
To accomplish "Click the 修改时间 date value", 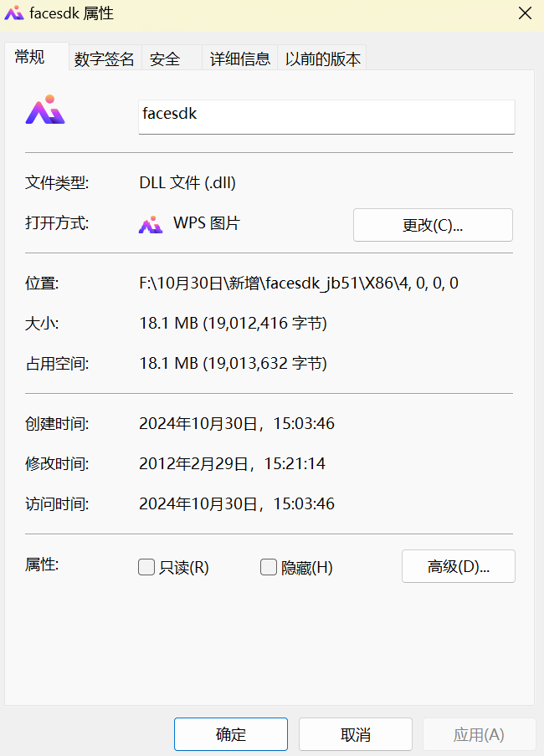I will tap(232, 464).
